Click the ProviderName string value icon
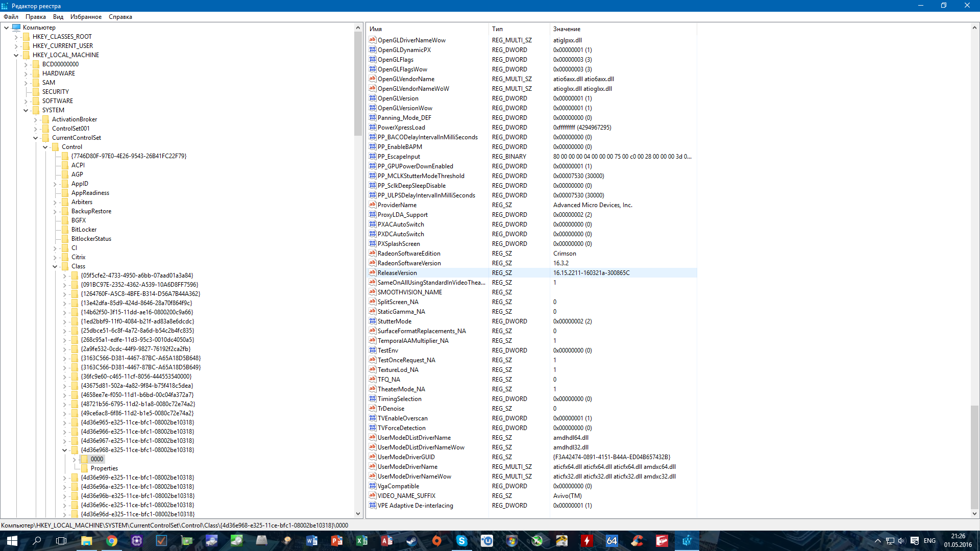This screenshot has height=551, width=980. tap(372, 205)
